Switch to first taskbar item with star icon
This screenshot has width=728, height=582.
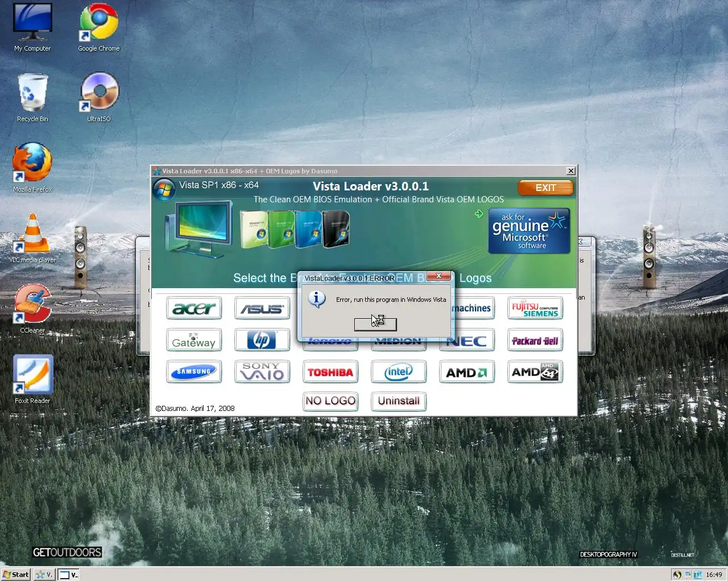tap(44, 575)
